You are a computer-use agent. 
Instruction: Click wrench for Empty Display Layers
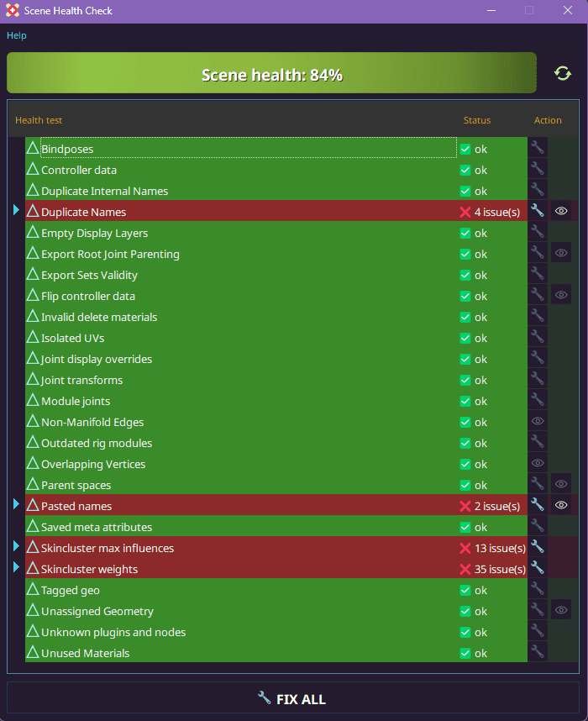tap(538, 232)
